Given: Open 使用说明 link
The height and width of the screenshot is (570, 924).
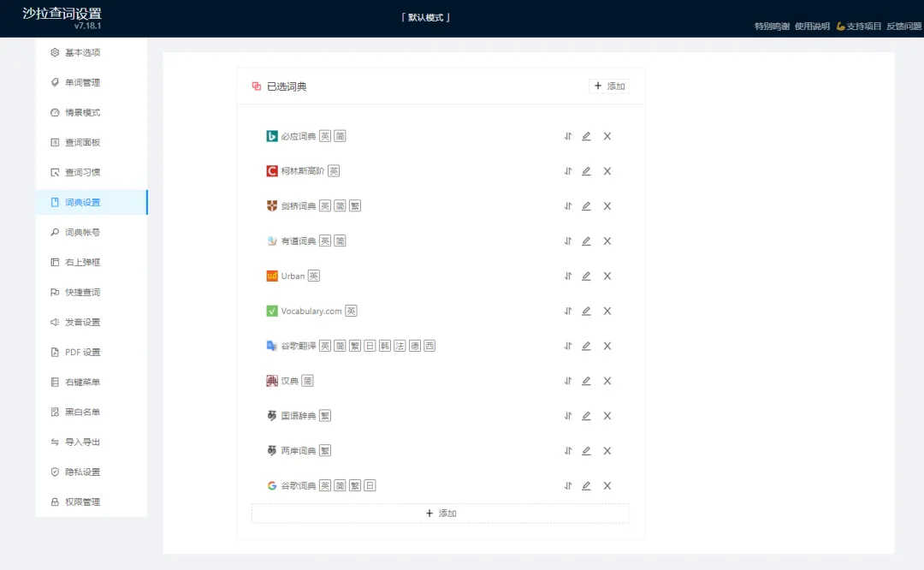Looking at the screenshot, I should click(x=812, y=26).
